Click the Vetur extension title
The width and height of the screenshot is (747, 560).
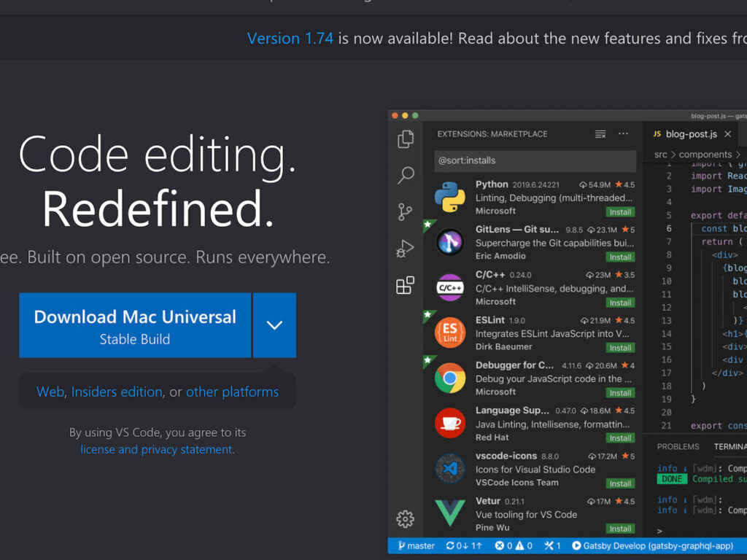(488, 501)
